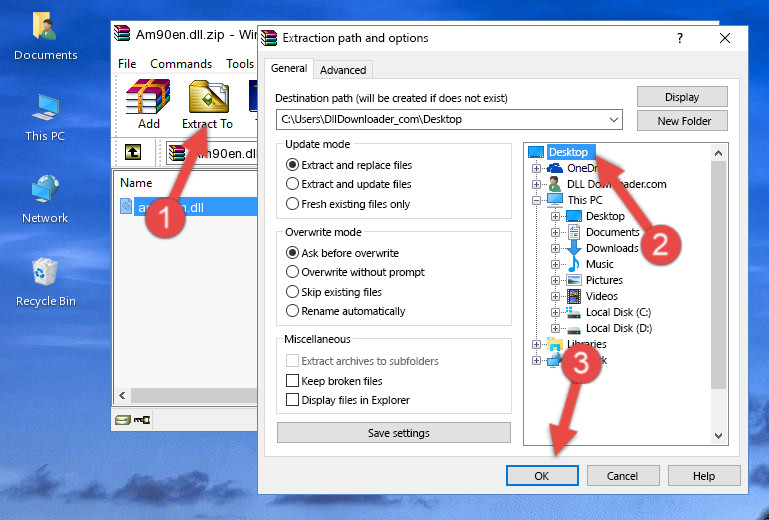
Task: Select Ask before overwrite
Action: (342, 253)
